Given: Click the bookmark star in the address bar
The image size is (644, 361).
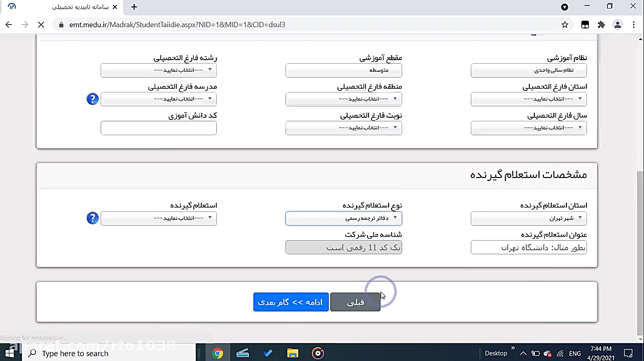Looking at the screenshot, I should 564,24.
